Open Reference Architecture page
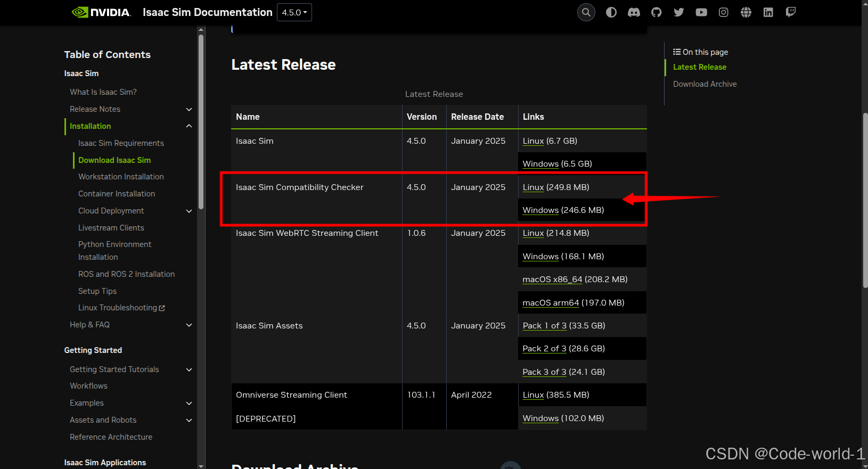 111,437
